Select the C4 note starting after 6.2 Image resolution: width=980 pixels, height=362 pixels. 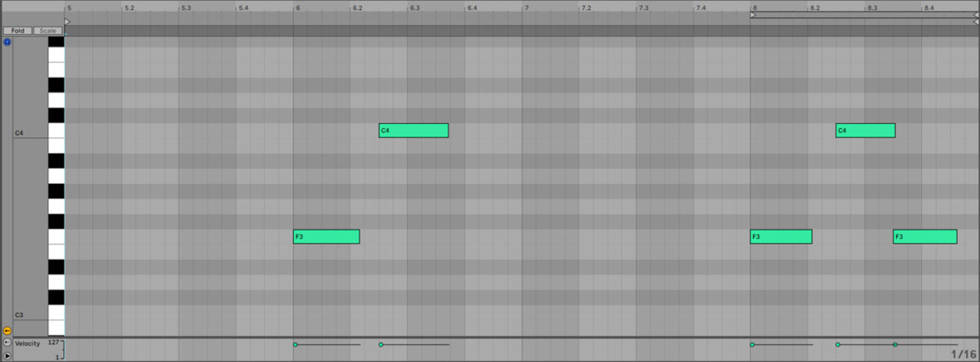[x=413, y=131]
